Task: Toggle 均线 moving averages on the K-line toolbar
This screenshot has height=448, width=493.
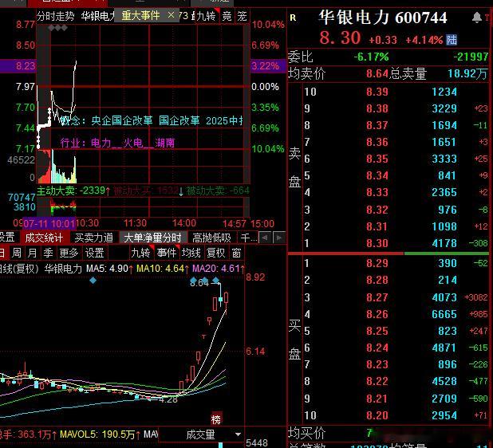Action: tap(191, 253)
